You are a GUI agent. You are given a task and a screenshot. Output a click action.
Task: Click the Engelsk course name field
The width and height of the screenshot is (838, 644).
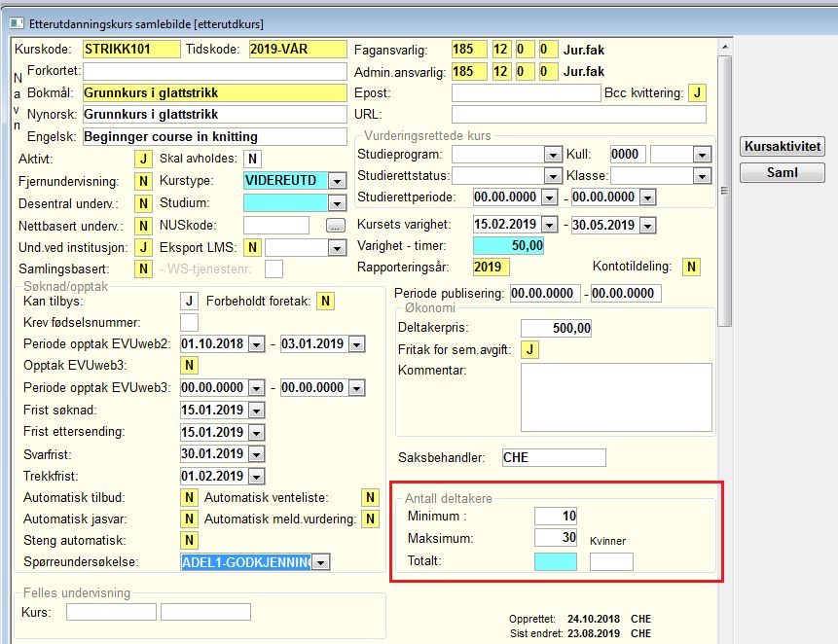pos(215,137)
